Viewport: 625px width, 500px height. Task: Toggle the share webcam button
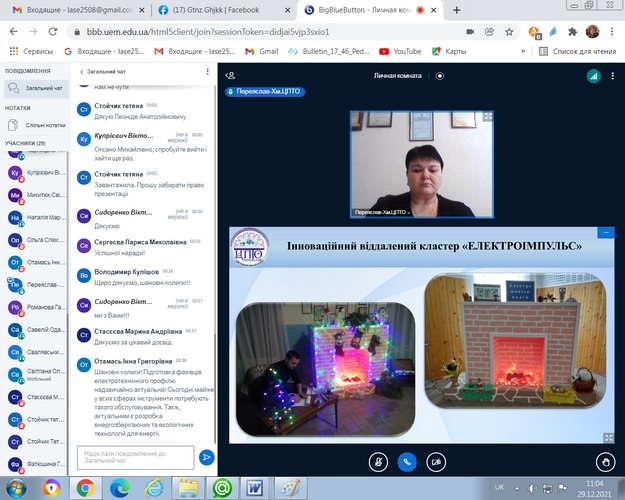tap(437, 462)
